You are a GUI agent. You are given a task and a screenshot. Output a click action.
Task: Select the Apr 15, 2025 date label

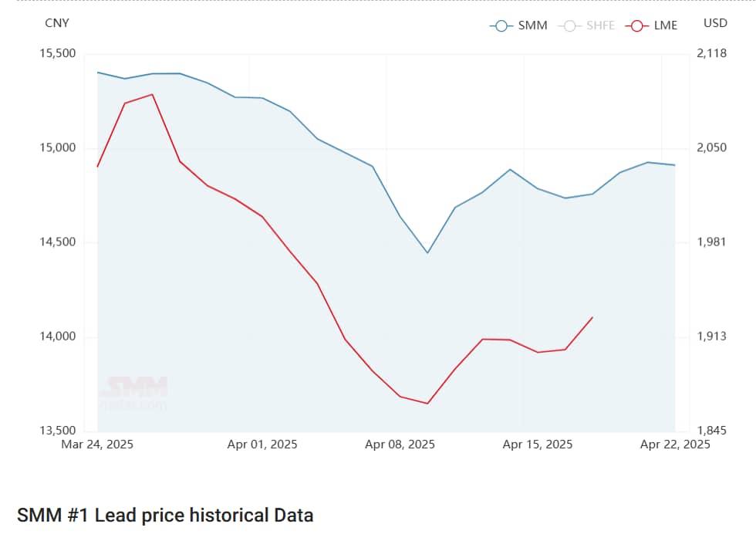coord(538,445)
